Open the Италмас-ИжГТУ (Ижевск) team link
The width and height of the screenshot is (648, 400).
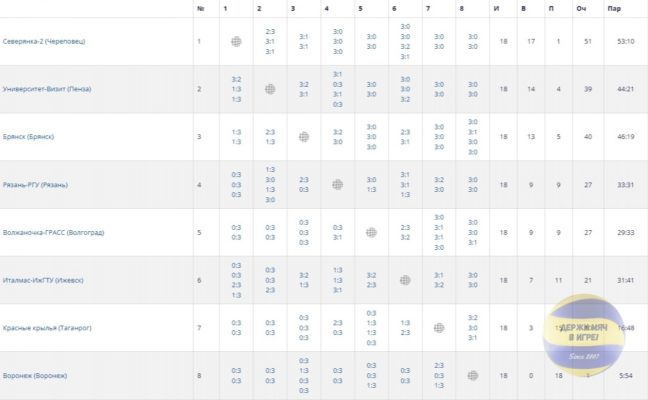pos(43,280)
